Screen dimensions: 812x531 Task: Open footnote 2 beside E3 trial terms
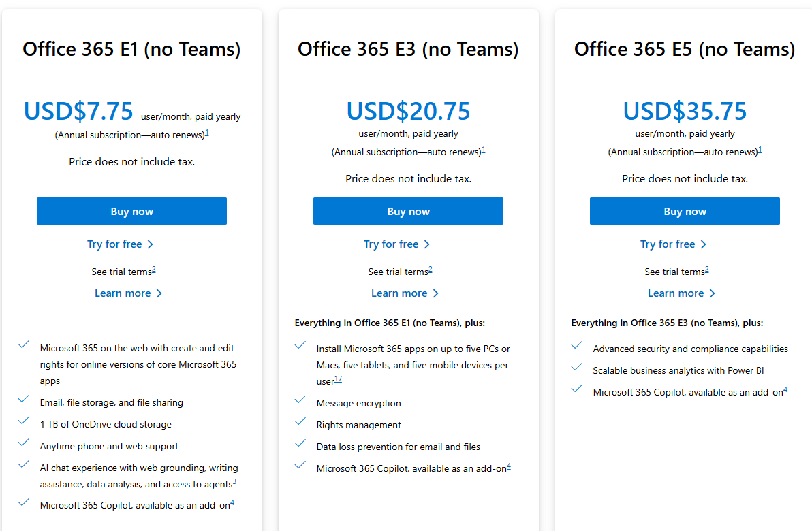[x=431, y=270]
